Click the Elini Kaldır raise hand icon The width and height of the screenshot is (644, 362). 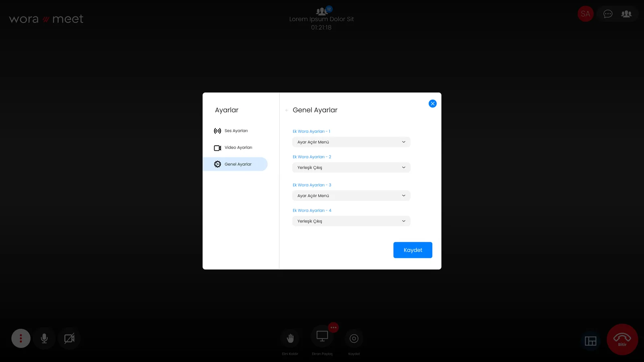[290, 338]
